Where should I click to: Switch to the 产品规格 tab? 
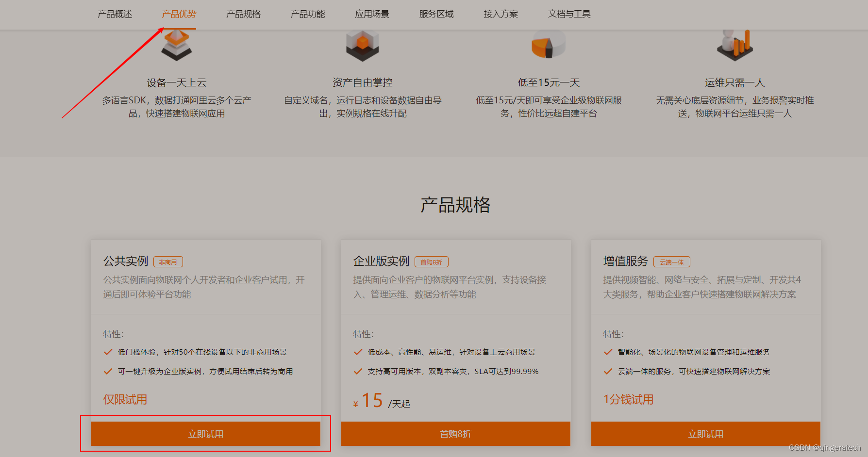244,14
